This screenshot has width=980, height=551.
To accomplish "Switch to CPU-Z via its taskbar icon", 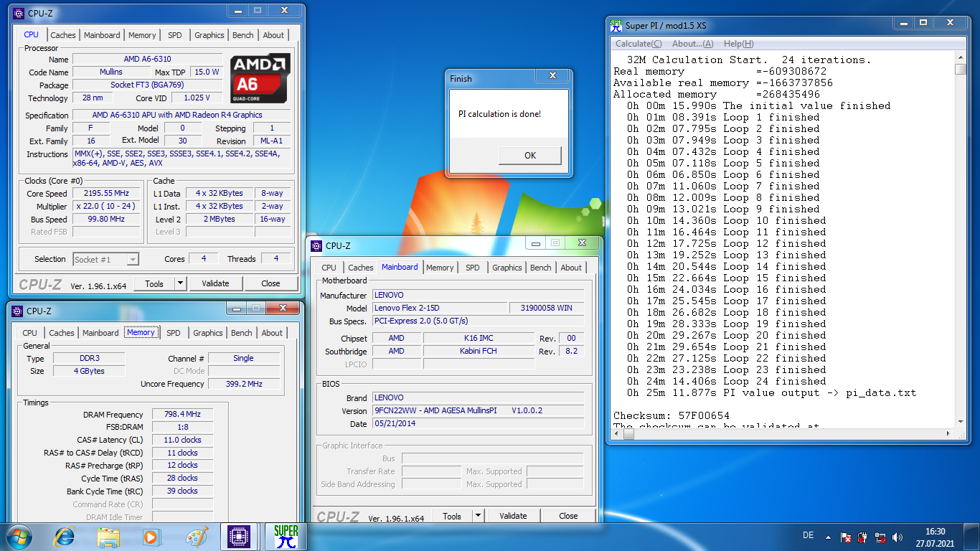I will point(239,536).
